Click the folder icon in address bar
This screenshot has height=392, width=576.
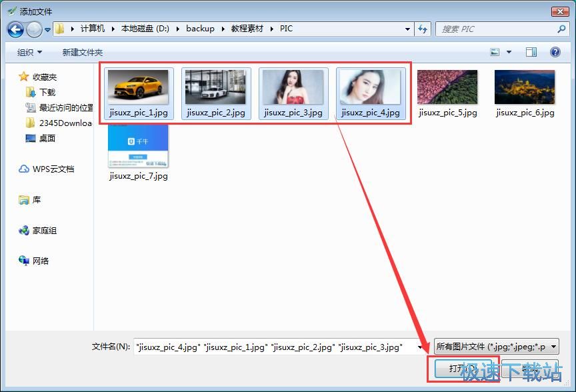pyautogui.click(x=60, y=29)
